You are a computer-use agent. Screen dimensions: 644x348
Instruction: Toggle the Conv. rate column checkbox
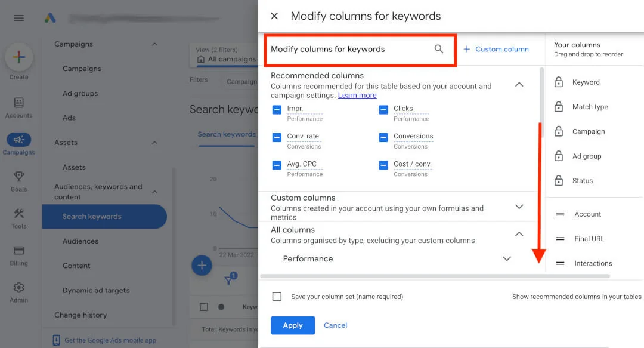coord(277,137)
